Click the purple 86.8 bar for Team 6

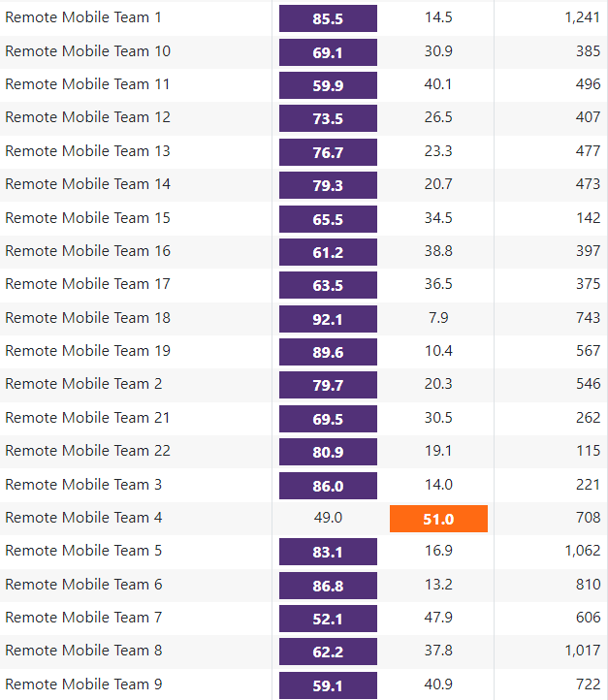(328, 586)
